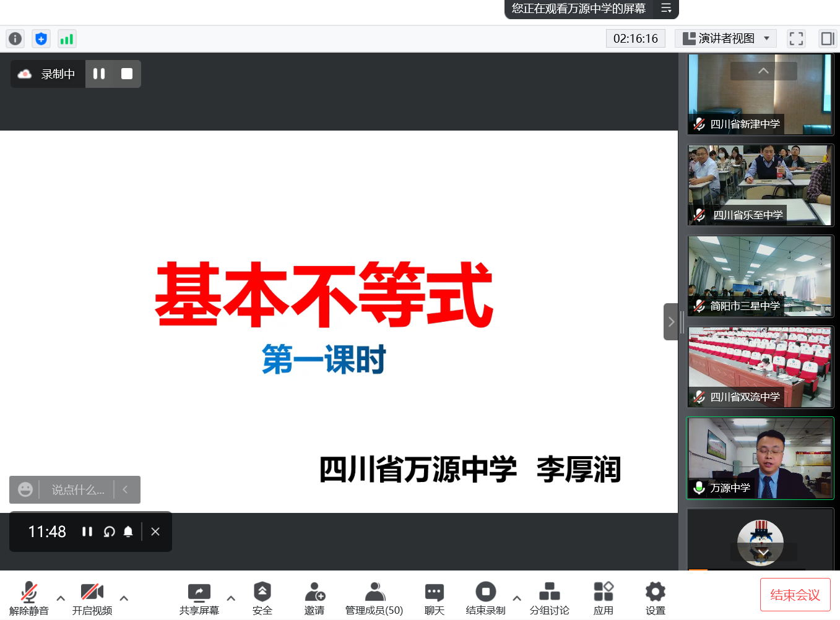Open the Settings (设置) gear
Viewport: 840px width, 620px height.
pos(655,598)
